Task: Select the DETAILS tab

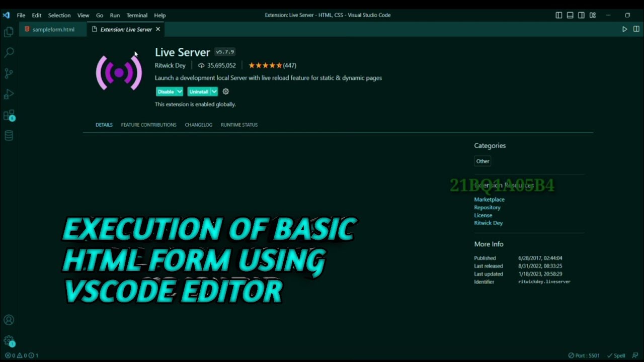Action: (x=104, y=125)
